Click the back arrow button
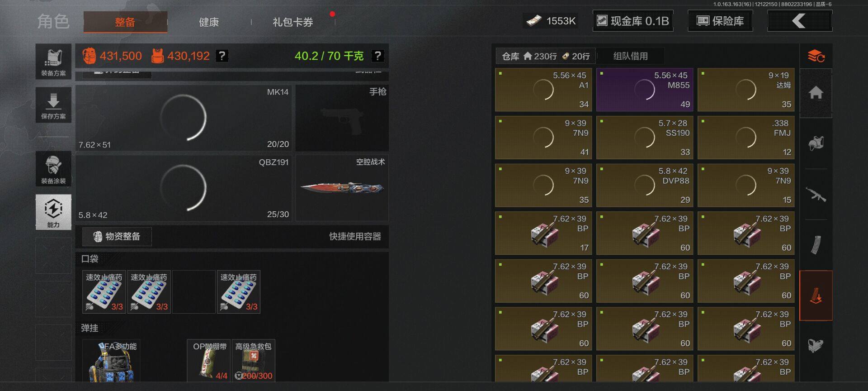The height and width of the screenshot is (391, 868). tap(800, 21)
